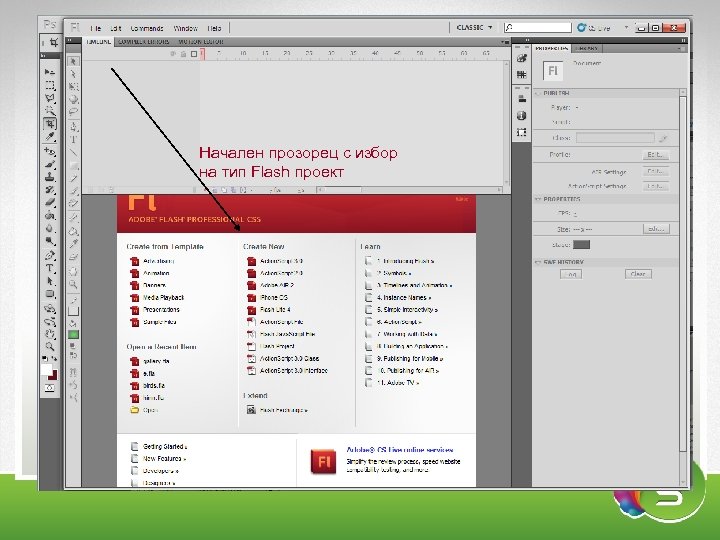The width and height of the screenshot is (720, 540).
Task: Select Photoshop's Clone Stamp tool
Action: click(50, 177)
